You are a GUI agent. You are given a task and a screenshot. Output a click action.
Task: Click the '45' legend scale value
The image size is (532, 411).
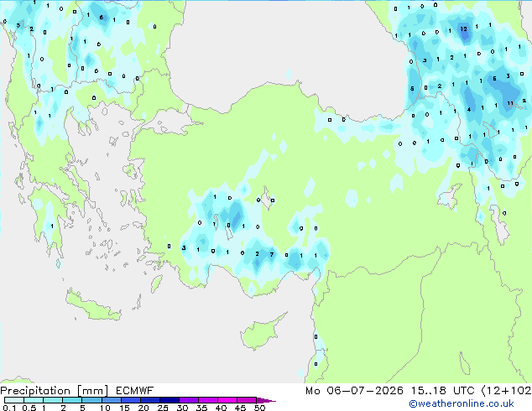[x=240, y=408]
